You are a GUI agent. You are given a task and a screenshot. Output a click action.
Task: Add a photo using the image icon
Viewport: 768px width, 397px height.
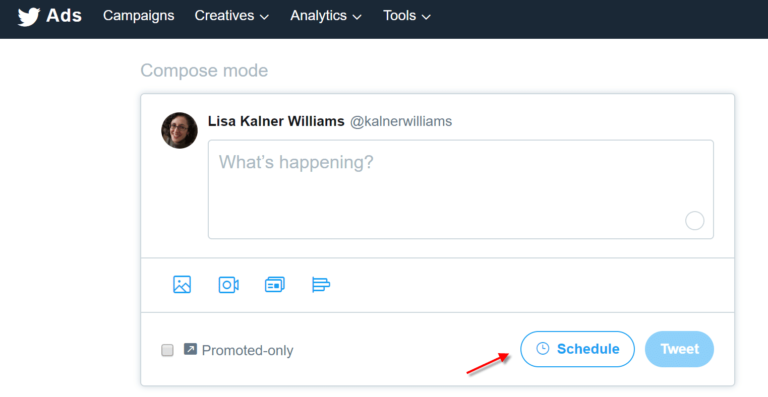pos(182,284)
